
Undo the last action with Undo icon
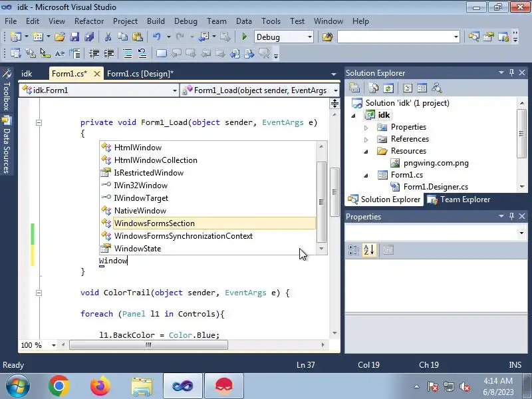(156, 37)
